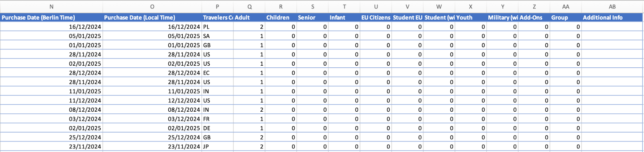Select column Q header
The image size is (644, 152).
[250, 7]
